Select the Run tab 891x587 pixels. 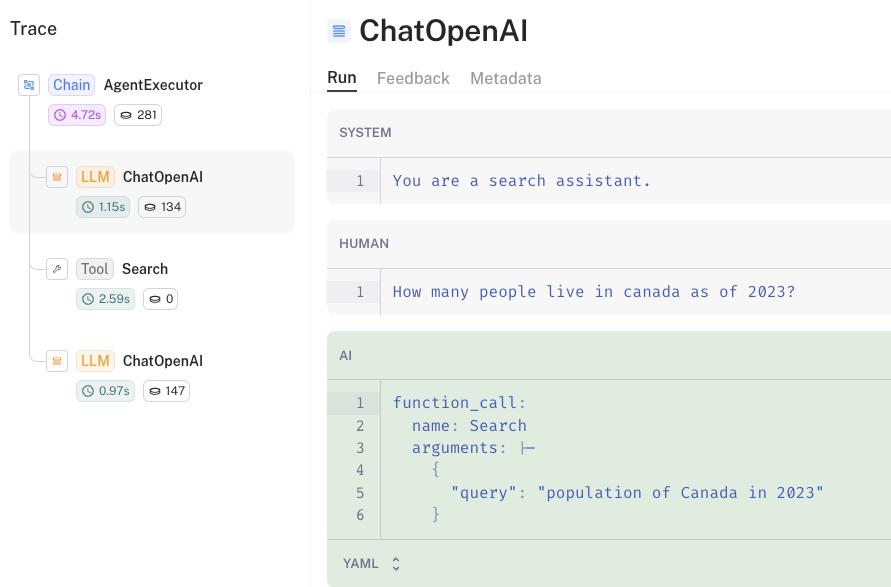[342, 78]
